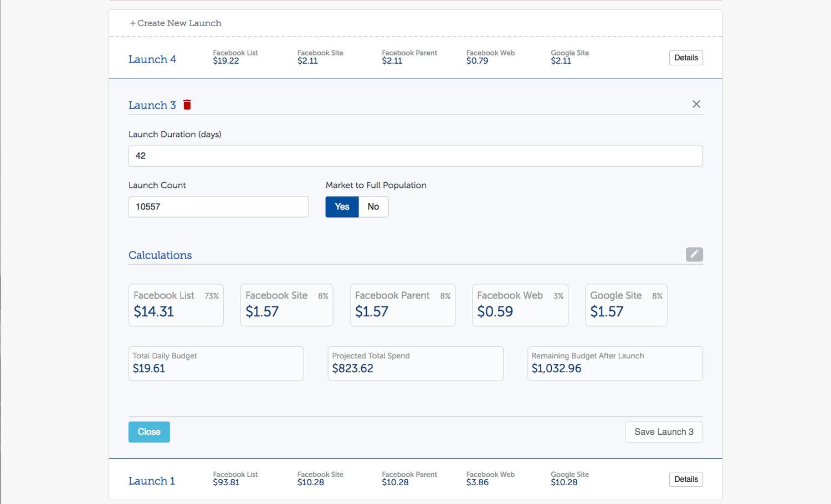The height and width of the screenshot is (504, 831).
Task: Select the Google Site budget card
Action: point(625,305)
